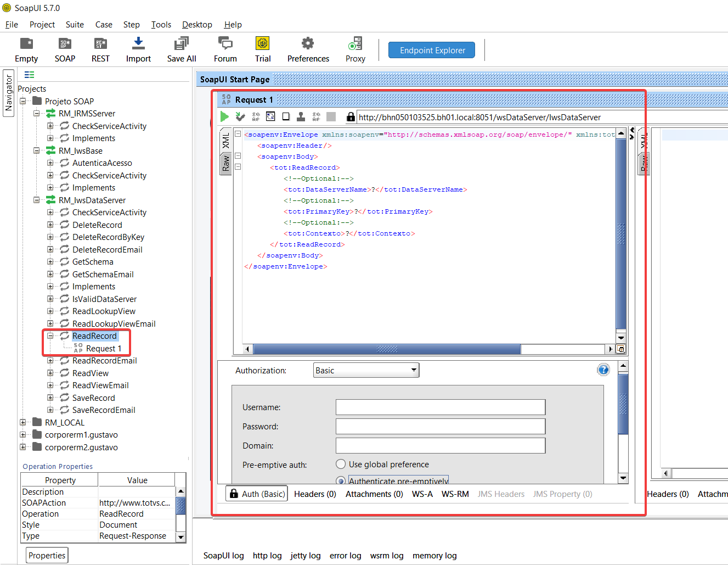
Task: Collapse the soapenv:Body XML fold toggle
Action: [238, 156]
